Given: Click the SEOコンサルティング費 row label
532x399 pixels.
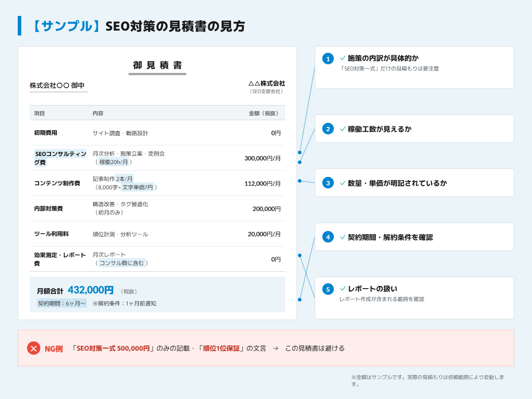Looking at the screenshot, I should 60,158.
